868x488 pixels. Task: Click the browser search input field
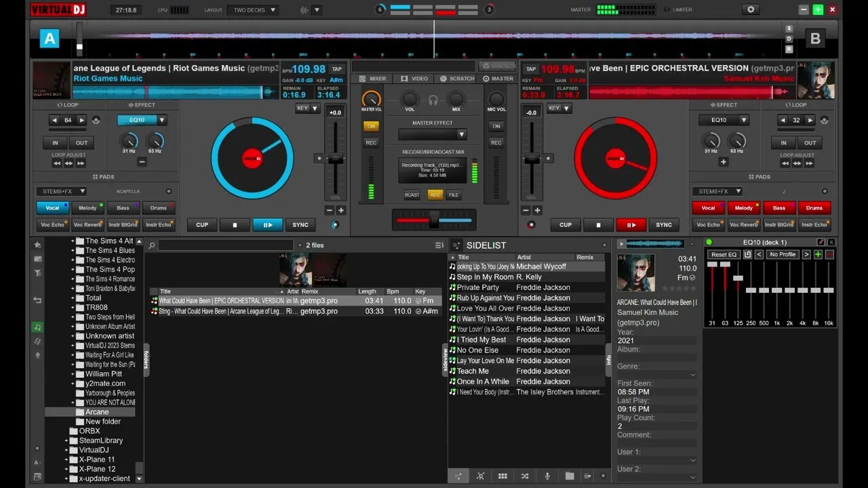click(226, 245)
